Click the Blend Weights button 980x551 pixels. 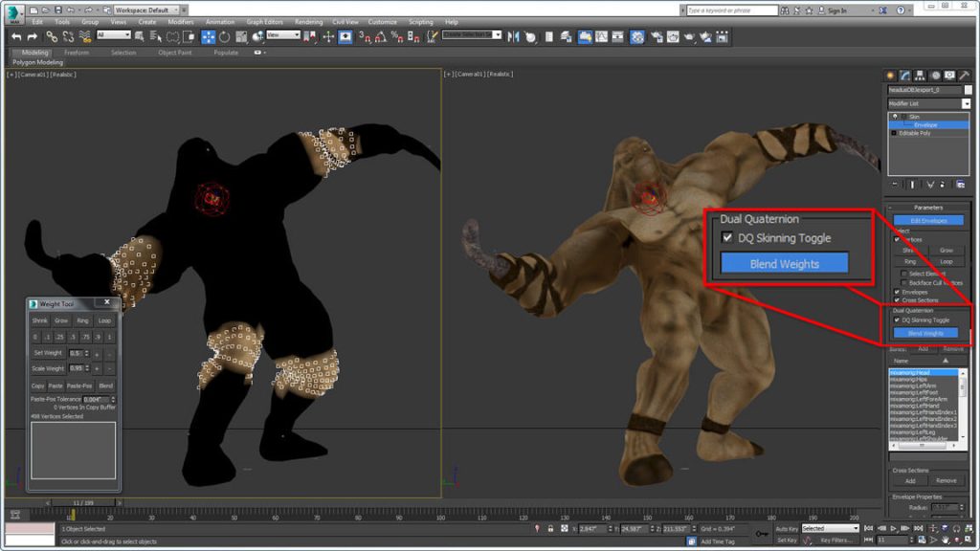(x=925, y=333)
